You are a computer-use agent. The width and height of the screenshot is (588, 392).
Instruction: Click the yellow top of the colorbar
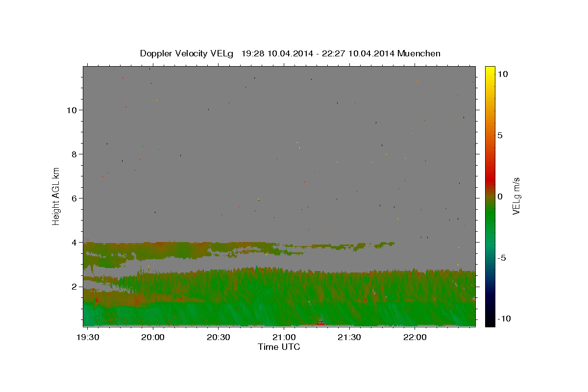(x=490, y=69)
